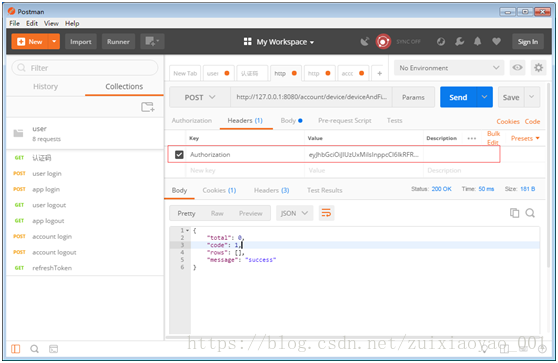Open the New button dropdown arrow
The height and width of the screenshot is (363, 558).
click(x=54, y=42)
